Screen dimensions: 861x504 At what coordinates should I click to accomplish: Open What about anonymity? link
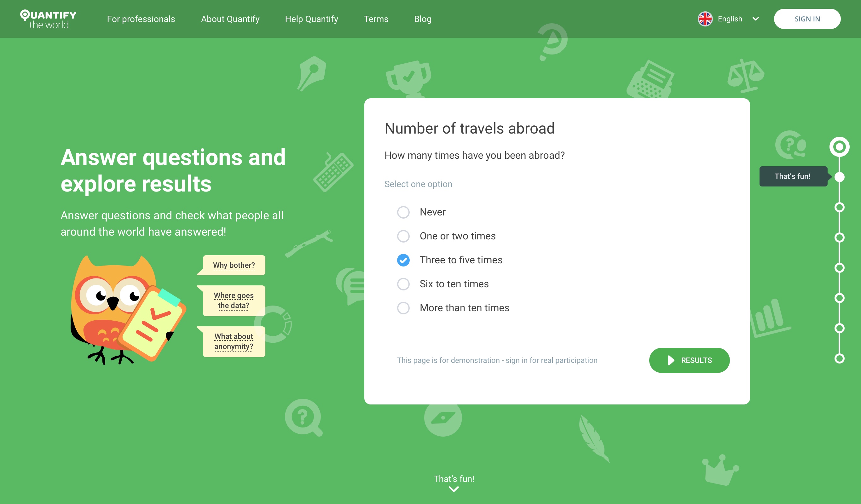234,341
